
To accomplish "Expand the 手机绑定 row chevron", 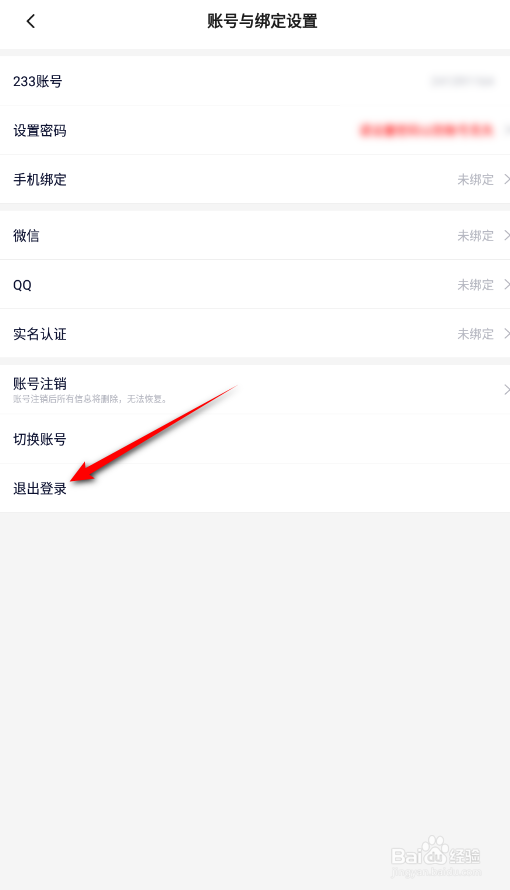I will click(507, 179).
